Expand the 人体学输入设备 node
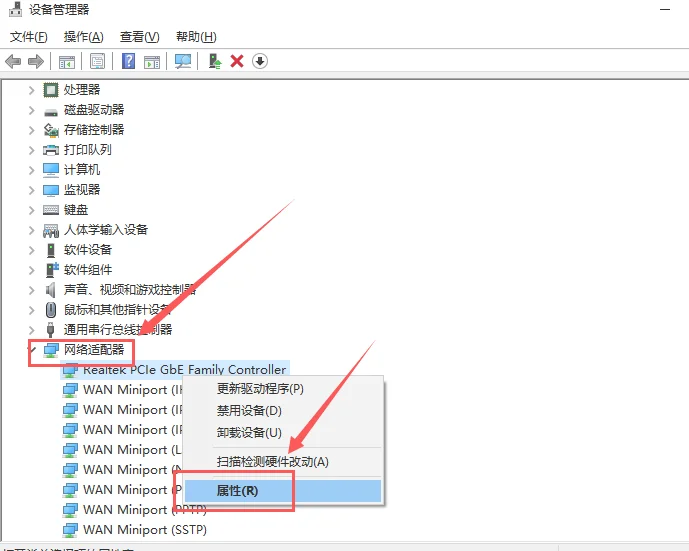689x551 pixels. tap(31, 230)
